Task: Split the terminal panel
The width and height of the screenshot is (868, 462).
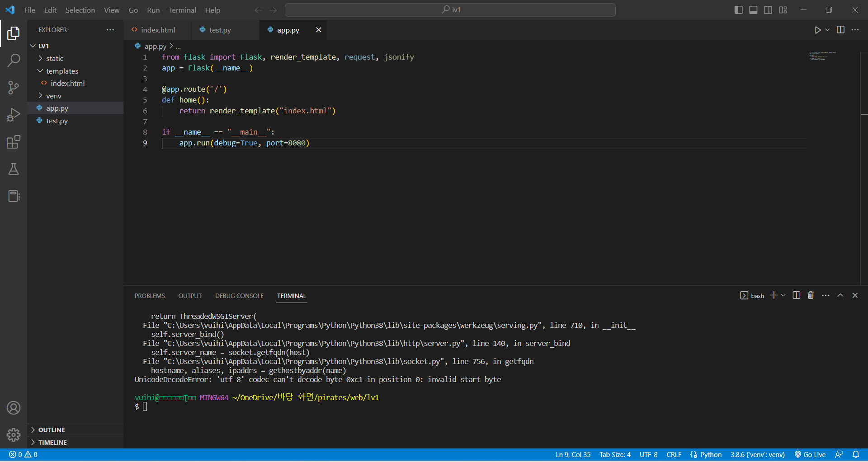Action: [797, 295]
